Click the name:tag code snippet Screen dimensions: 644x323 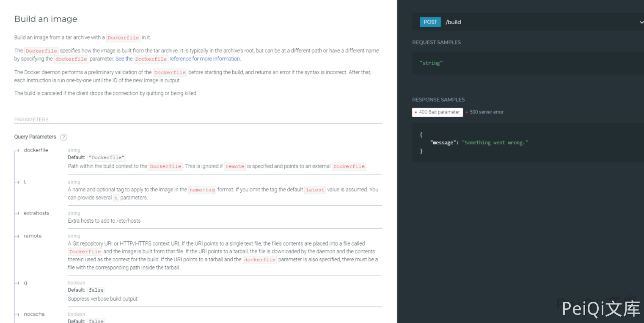tap(202, 190)
